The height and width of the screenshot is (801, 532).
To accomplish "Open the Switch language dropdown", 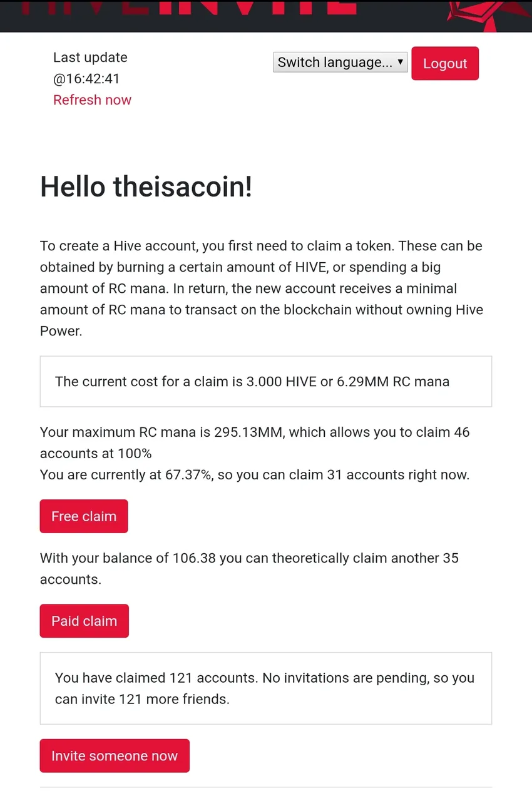I will tap(340, 62).
